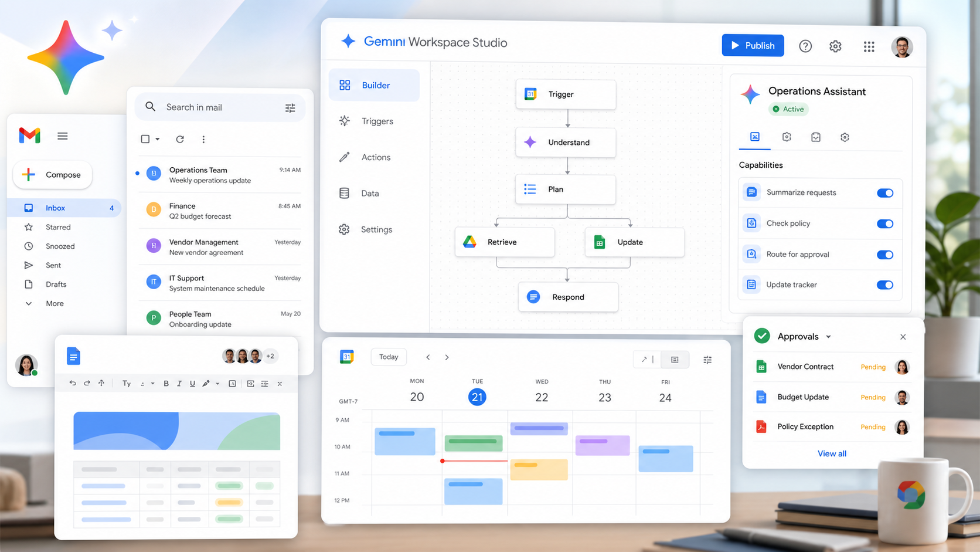The height and width of the screenshot is (552, 980).
Task: Click the profile avatar in Workspace Studio header
Action: click(901, 46)
